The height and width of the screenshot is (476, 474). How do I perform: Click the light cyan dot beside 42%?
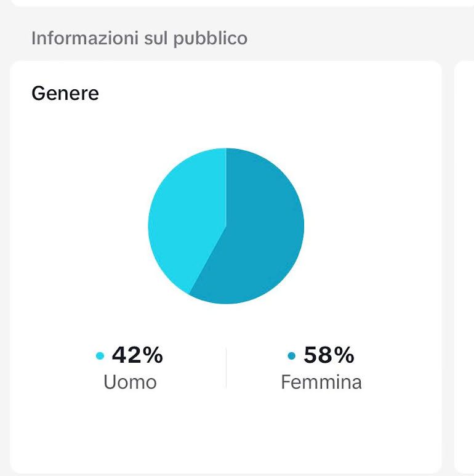[100, 355]
